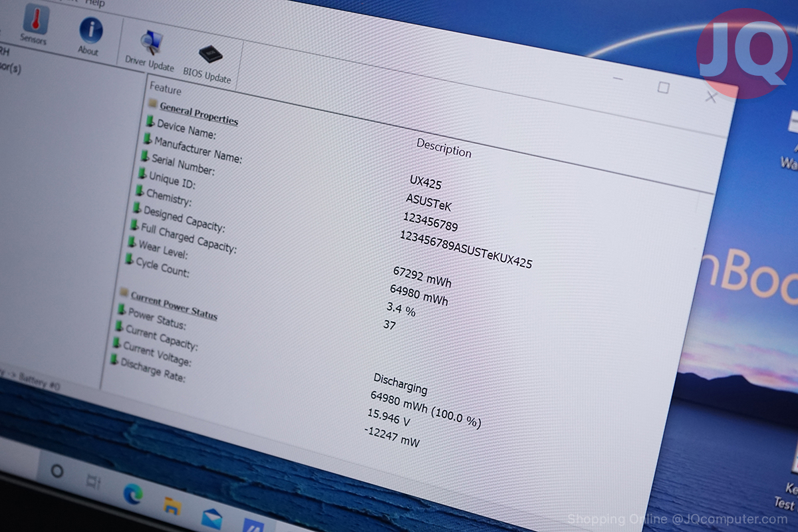Select the "Cycle Count:" label
The image size is (798, 532).
click(x=163, y=267)
